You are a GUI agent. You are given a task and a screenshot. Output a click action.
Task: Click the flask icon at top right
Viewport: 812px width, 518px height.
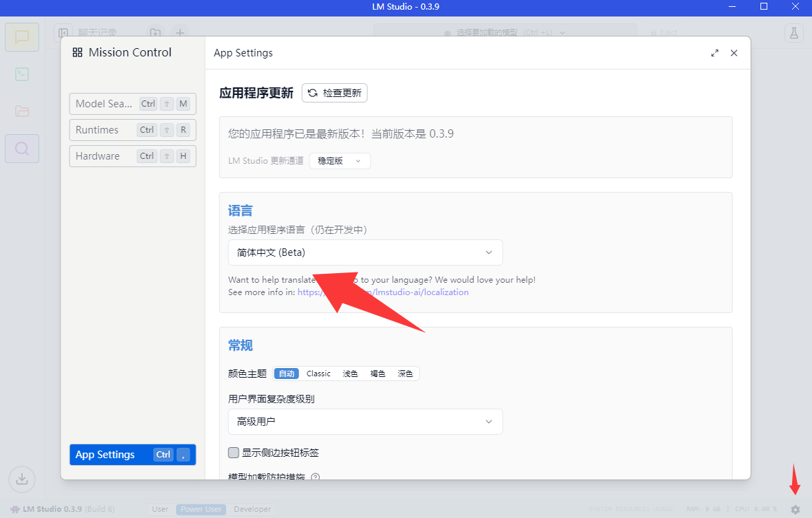[793, 33]
